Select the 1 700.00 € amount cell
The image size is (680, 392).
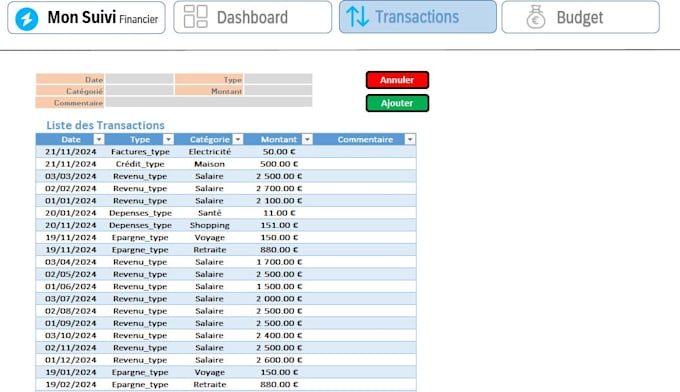tap(279, 262)
